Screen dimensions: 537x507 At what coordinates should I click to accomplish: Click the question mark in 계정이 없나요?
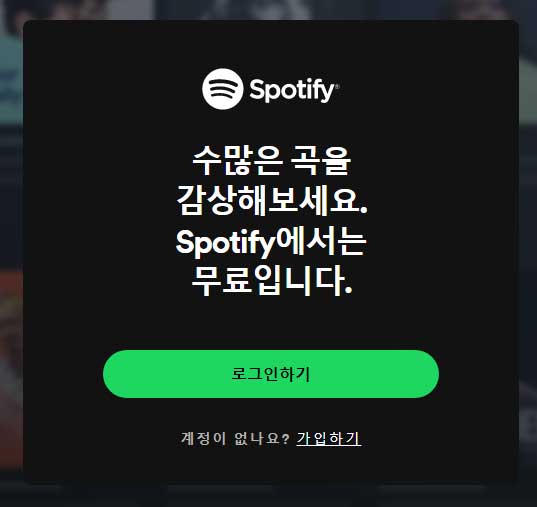[x=286, y=438]
